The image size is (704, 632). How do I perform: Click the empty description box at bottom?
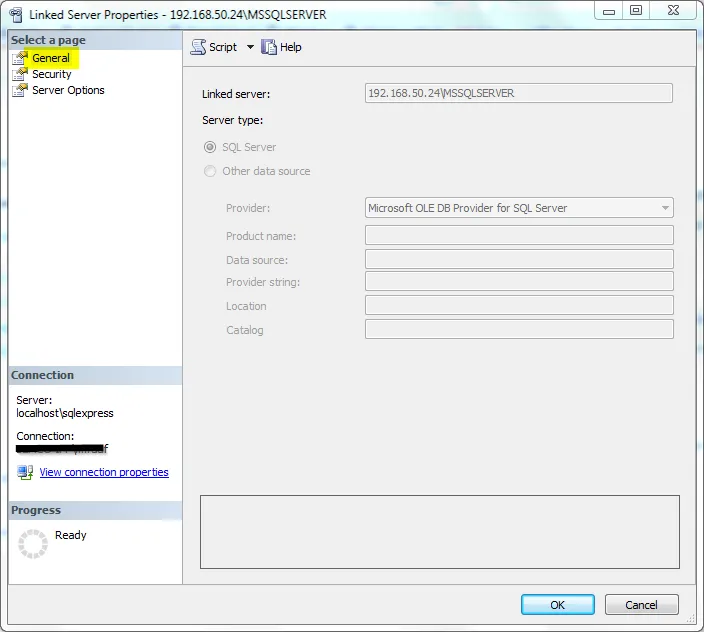[x=440, y=532]
